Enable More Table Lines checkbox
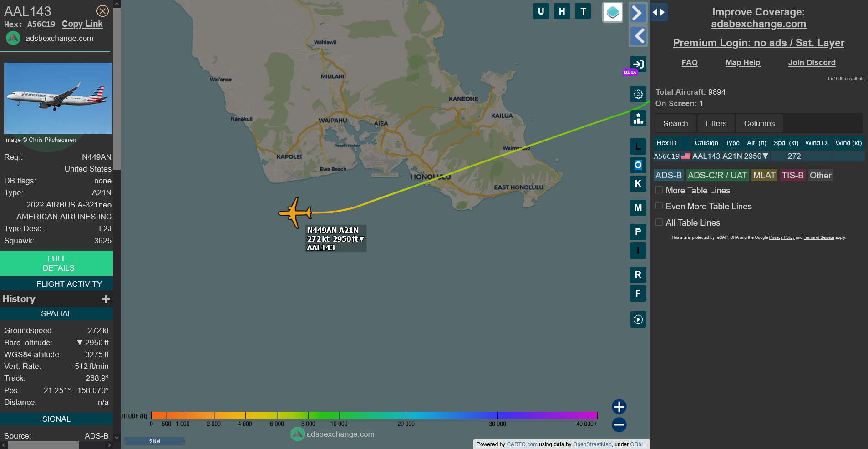 coord(659,190)
